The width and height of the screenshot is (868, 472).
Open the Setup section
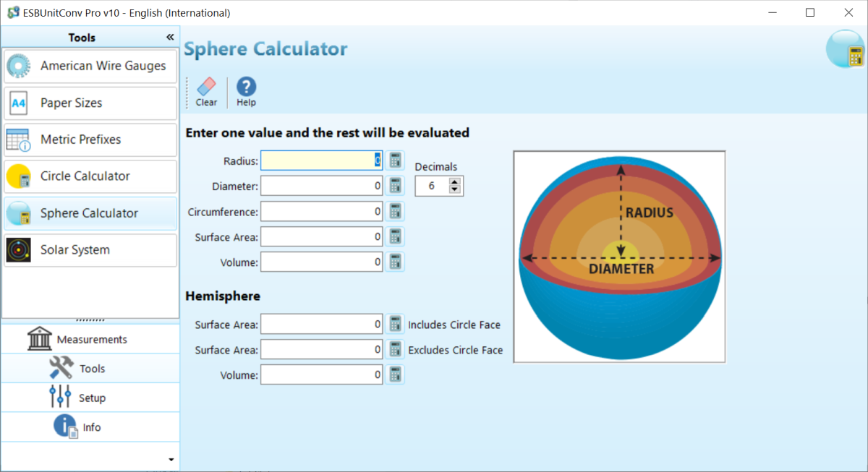(90, 397)
